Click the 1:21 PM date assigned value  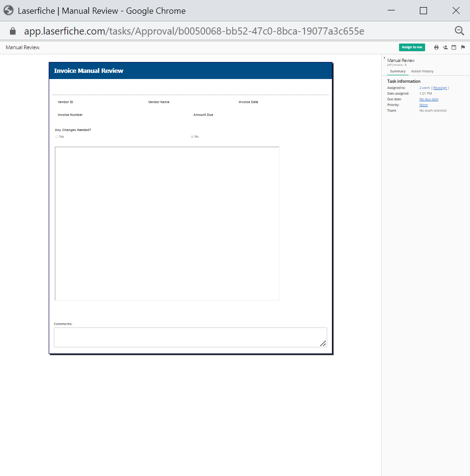(x=426, y=94)
